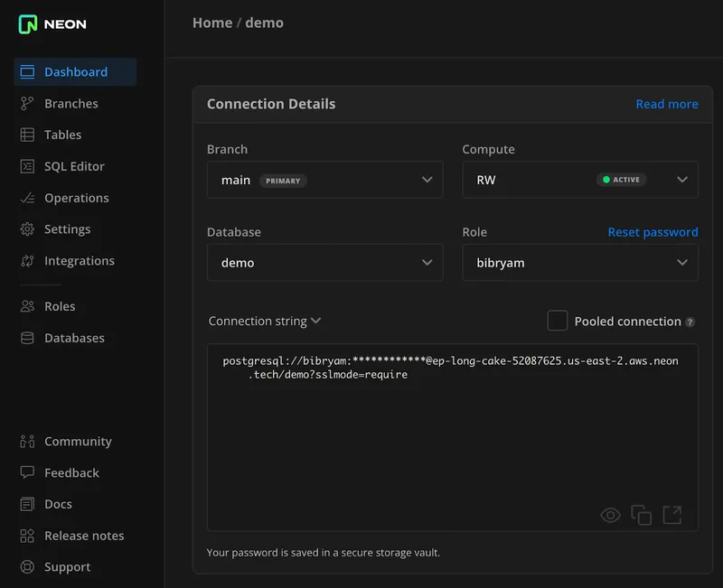Open Branches from the sidebar icon

[27, 104]
